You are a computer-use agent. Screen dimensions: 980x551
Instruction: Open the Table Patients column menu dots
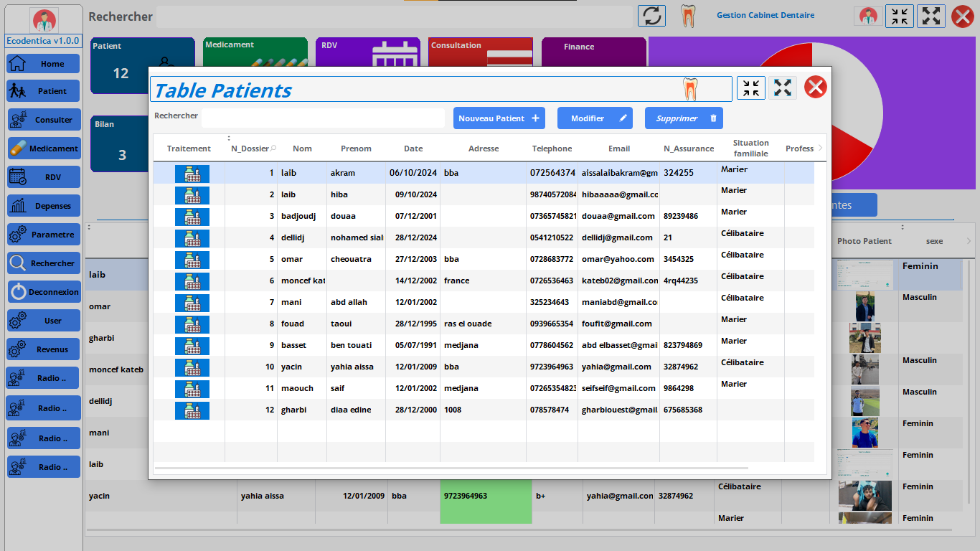point(229,138)
